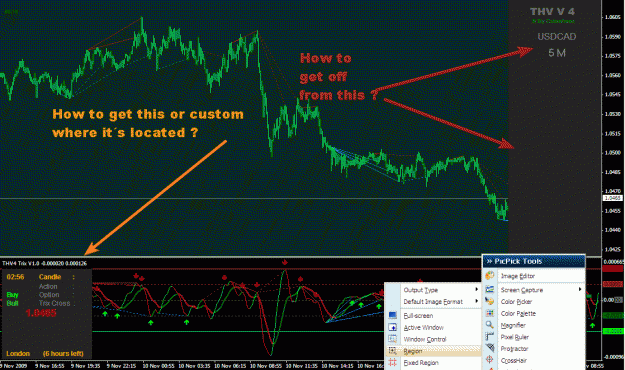Click the THV V 4 title text
This screenshot has height=370, width=625.
(552, 12)
